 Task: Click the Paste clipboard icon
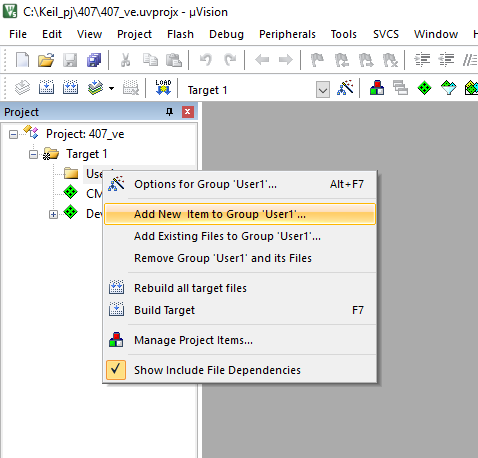pos(174,60)
